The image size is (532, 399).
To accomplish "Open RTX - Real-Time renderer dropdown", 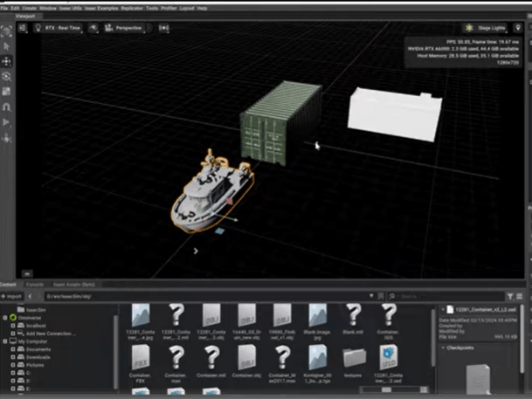I will 59,28.
